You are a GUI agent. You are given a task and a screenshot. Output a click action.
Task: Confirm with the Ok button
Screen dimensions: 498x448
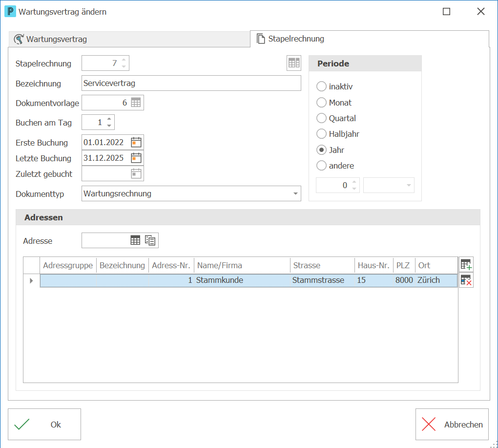pos(44,424)
